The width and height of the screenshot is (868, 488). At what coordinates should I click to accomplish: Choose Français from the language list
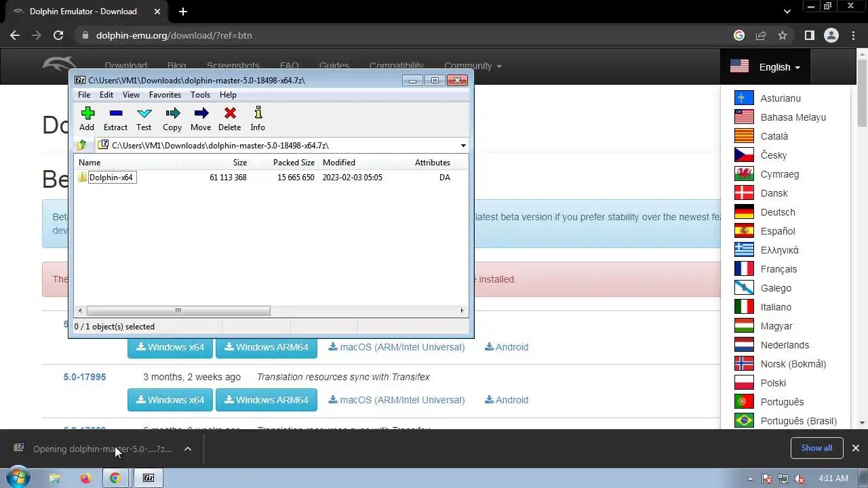click(x=778, y=269)
